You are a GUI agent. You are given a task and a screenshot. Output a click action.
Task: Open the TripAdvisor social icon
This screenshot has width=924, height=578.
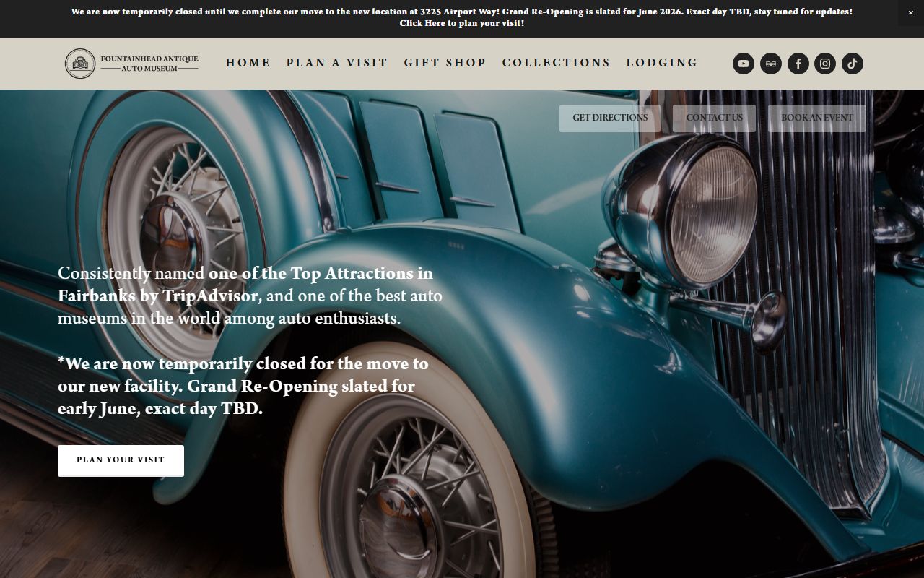pyautogui.click(x=770, y=64)
